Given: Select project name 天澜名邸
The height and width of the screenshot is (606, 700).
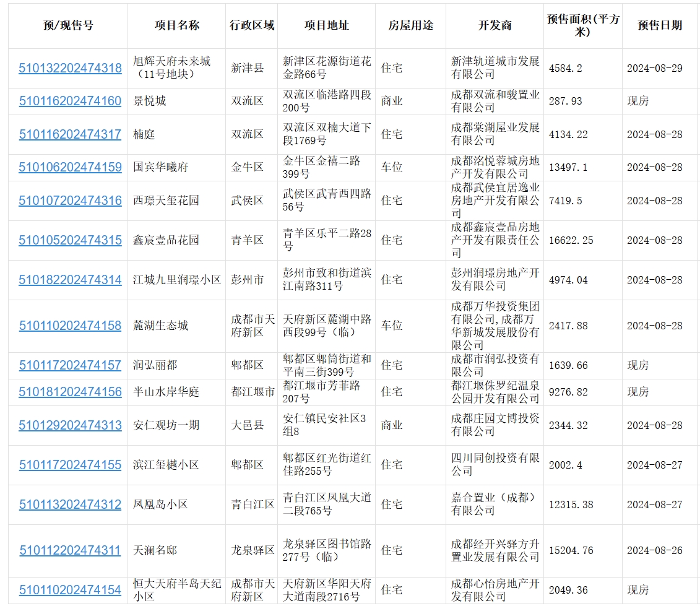Looking at the screenshot, I should 155,550.
